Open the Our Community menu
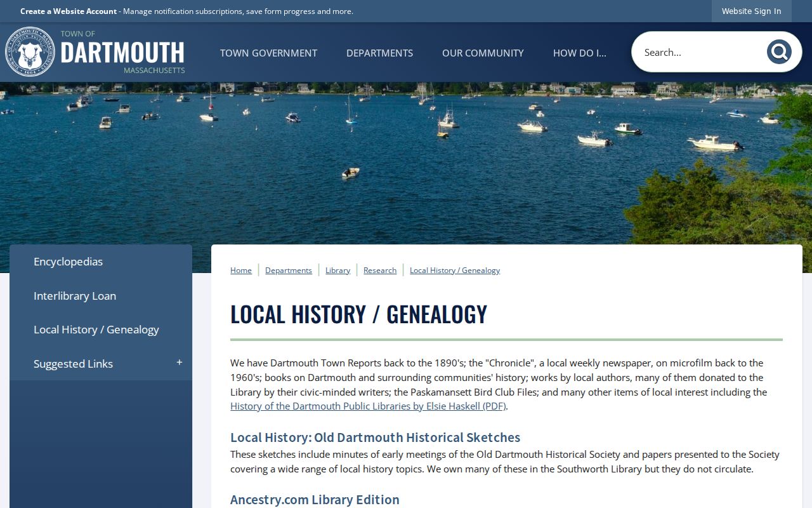 [483, 53]
